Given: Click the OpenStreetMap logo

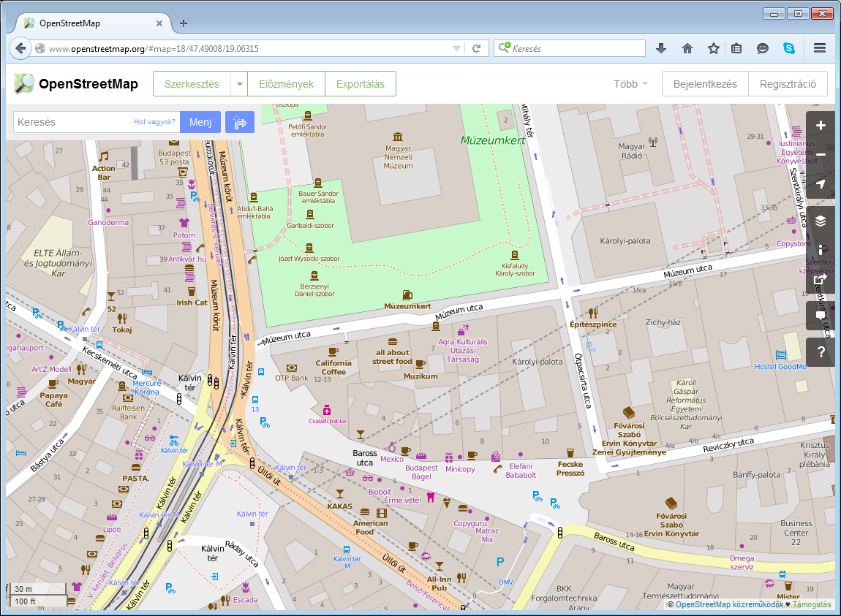Looking at the screenshot, I should coord(75,83).
